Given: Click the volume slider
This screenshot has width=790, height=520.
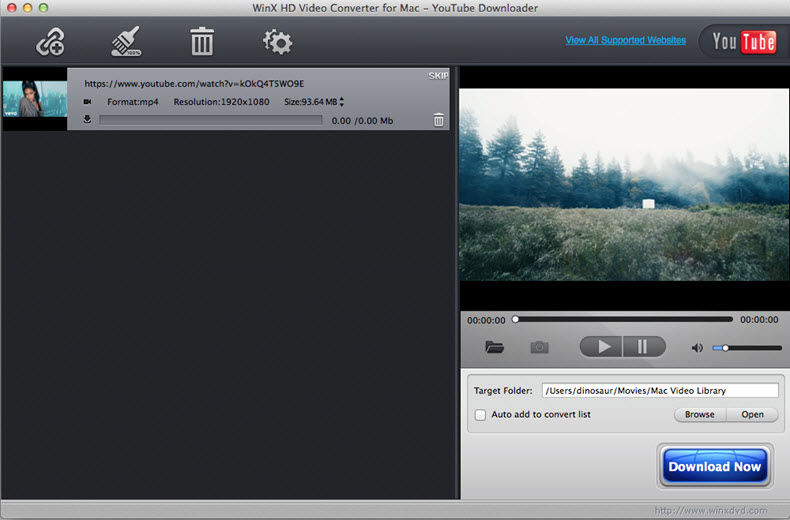Looking at the screenshot, I should (x=747, y=348).
